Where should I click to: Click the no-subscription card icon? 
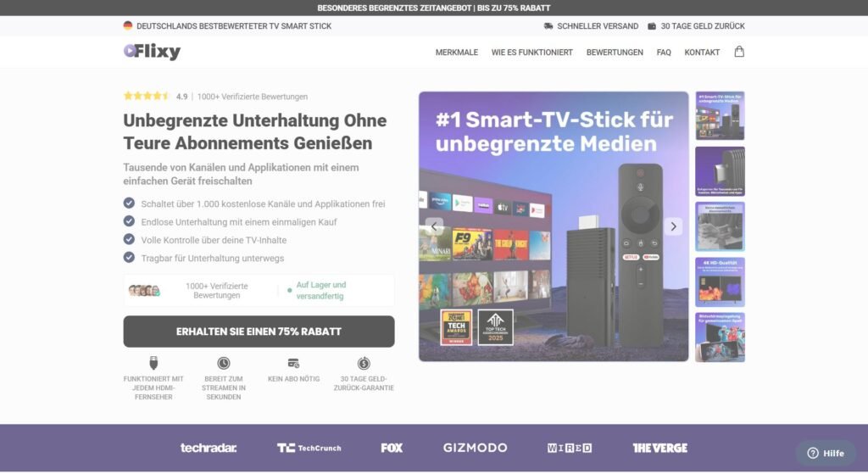(x=293, y=363)
